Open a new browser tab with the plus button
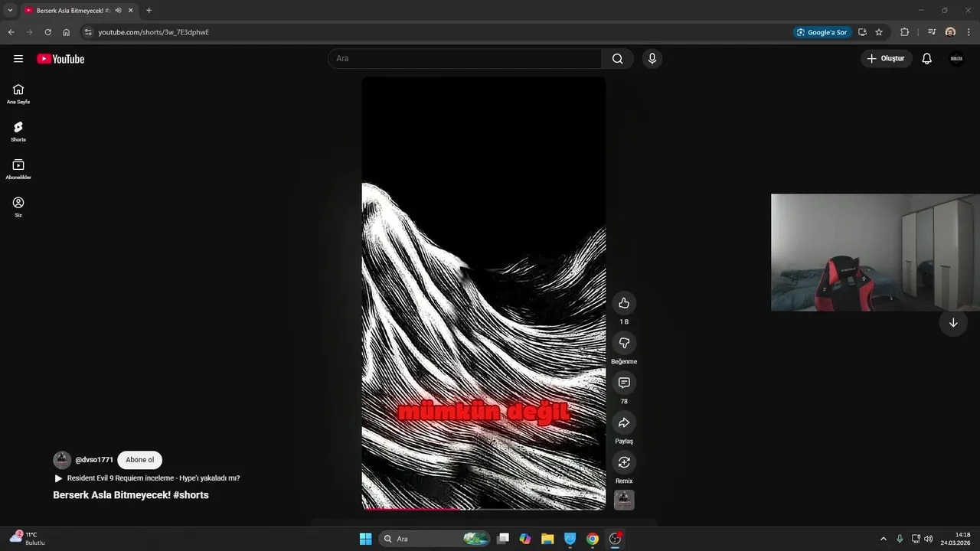Screen dimensions: 980x551 coord(149,11)
